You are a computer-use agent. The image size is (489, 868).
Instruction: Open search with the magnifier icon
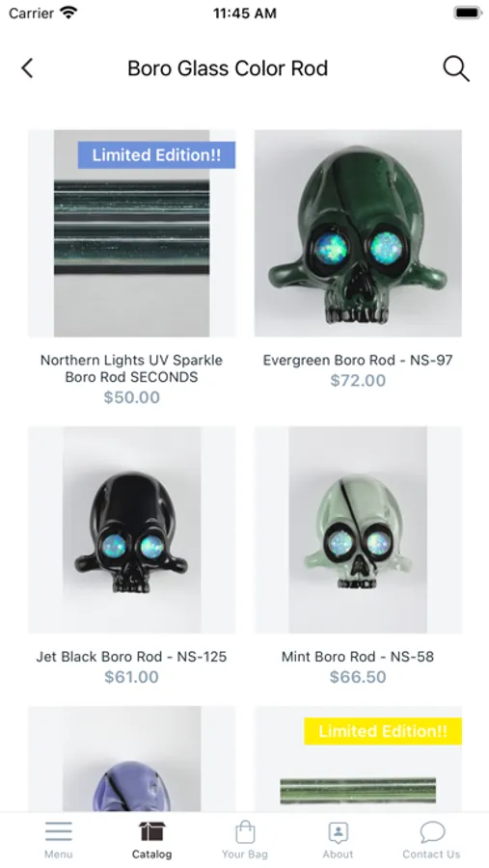pyautogui.click(x=456, y=68)
